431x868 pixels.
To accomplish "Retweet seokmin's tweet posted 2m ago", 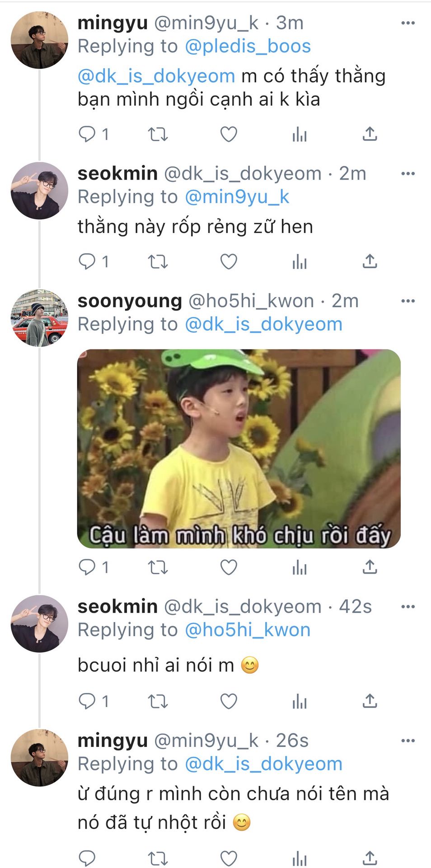I will 158,262.
